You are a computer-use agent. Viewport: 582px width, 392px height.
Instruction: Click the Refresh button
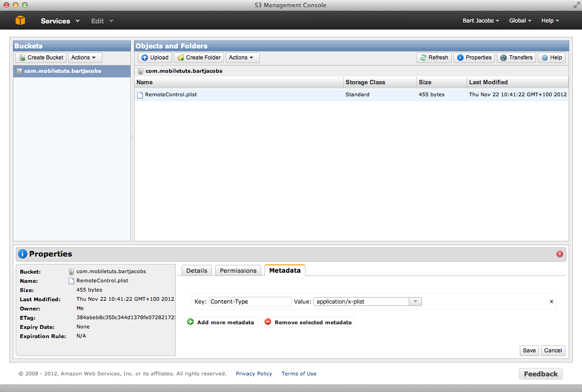(434, 58)
